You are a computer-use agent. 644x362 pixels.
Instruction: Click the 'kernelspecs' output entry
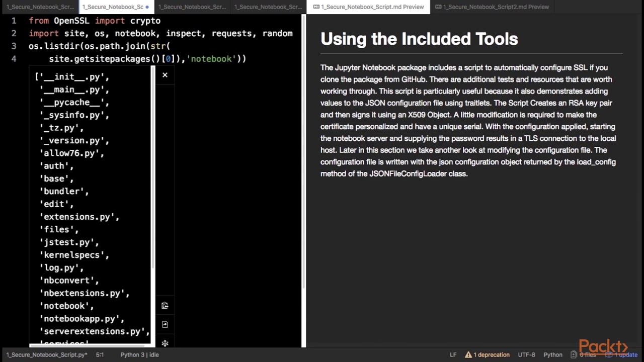74,255
